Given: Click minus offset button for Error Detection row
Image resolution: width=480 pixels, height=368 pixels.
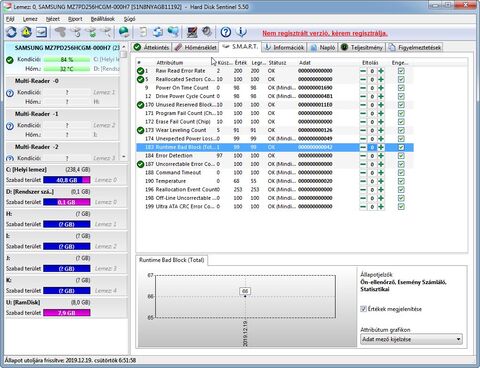Looking at the screenshot, I should click(x=363, y=155).
